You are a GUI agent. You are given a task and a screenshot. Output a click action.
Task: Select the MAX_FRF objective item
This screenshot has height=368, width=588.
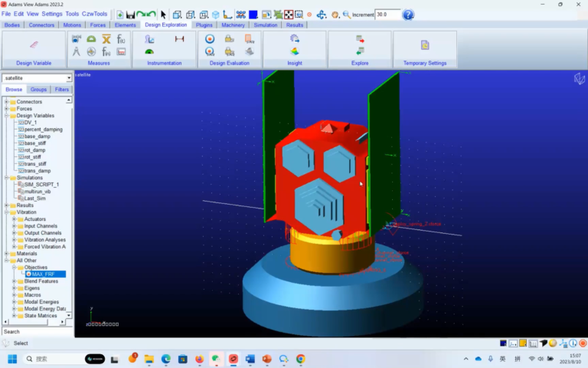[x=45, y=274]
